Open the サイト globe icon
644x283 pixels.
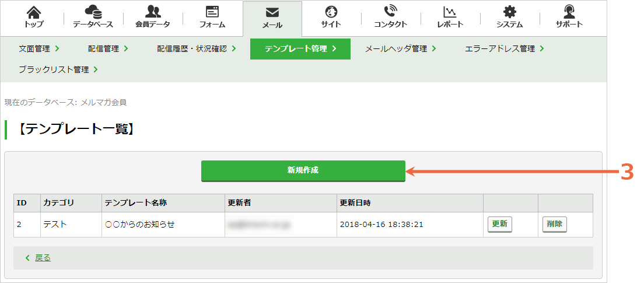pyautogui.click(x=331, y=12)
